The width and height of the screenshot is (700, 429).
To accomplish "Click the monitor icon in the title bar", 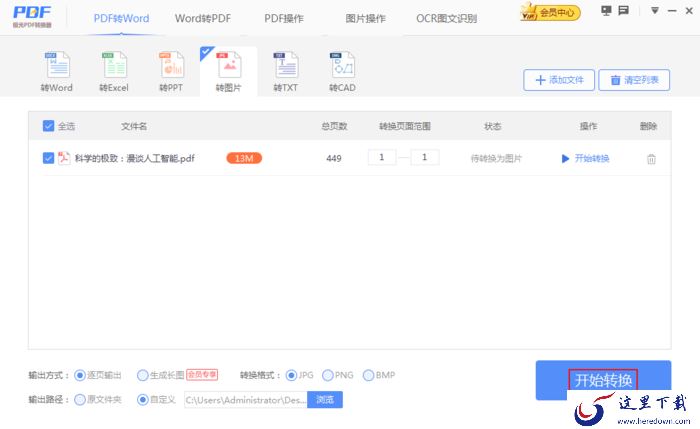I will click(x=606, y=10).
